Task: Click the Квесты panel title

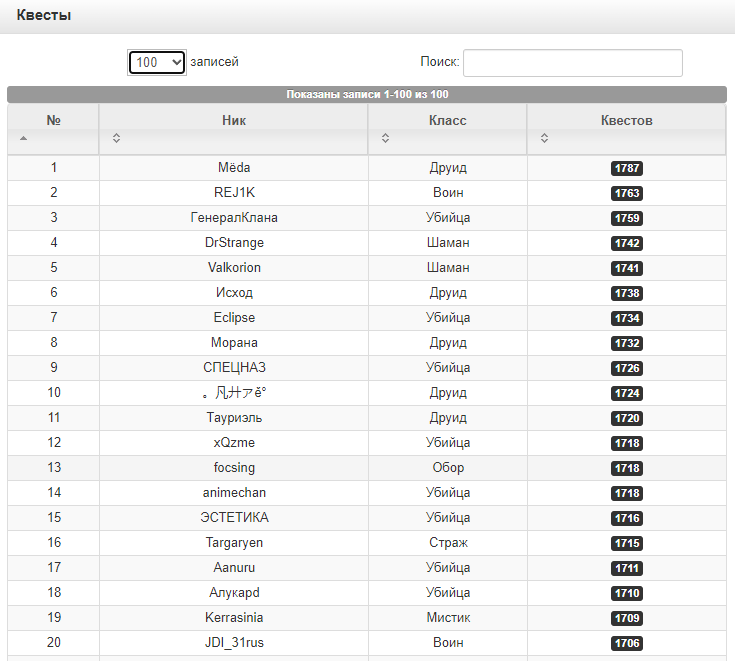Action: 44,16
